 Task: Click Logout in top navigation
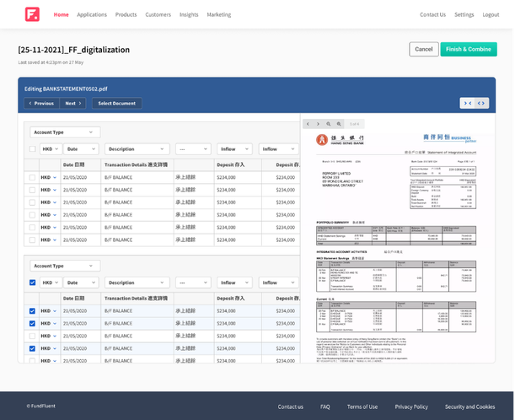click(491, 14)
